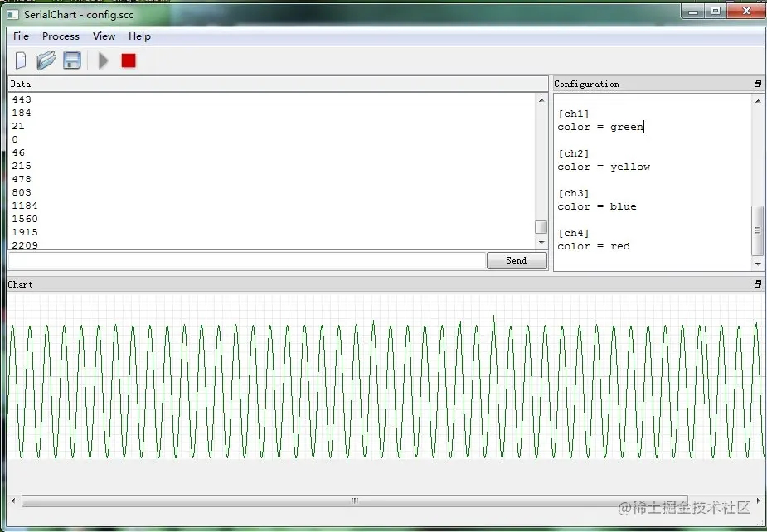Click the 'color = blue' line
The width and height of the screenshot is (767, 532).
(597, 206)
